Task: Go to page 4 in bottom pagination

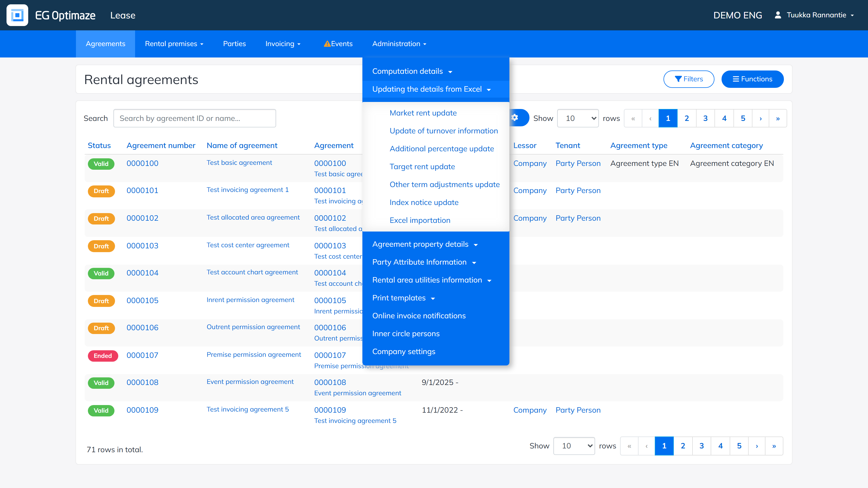Action: (x=720, y=446)
